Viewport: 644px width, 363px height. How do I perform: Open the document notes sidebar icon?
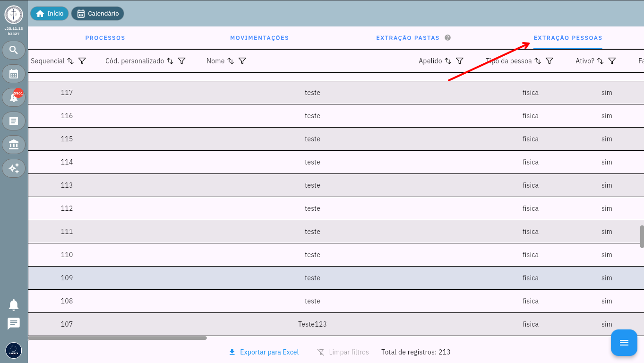(14, 121)
